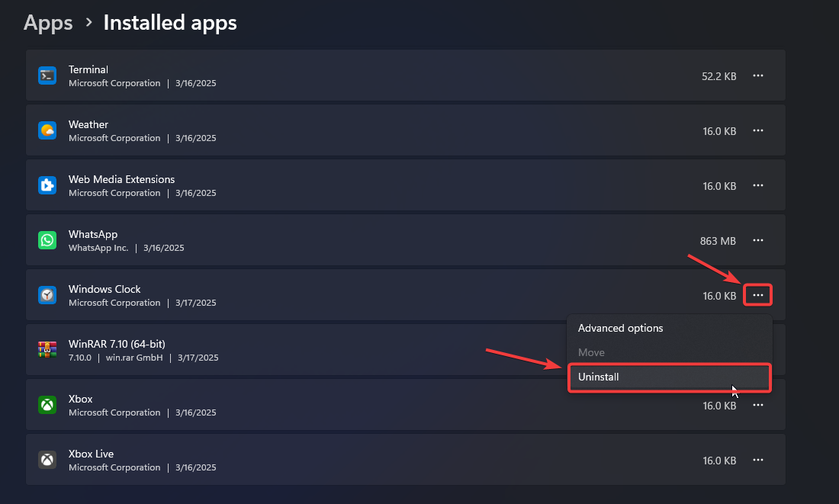Open the Xbox Live options menu
The height and width of the screenshot is (504, 839).
758,460
